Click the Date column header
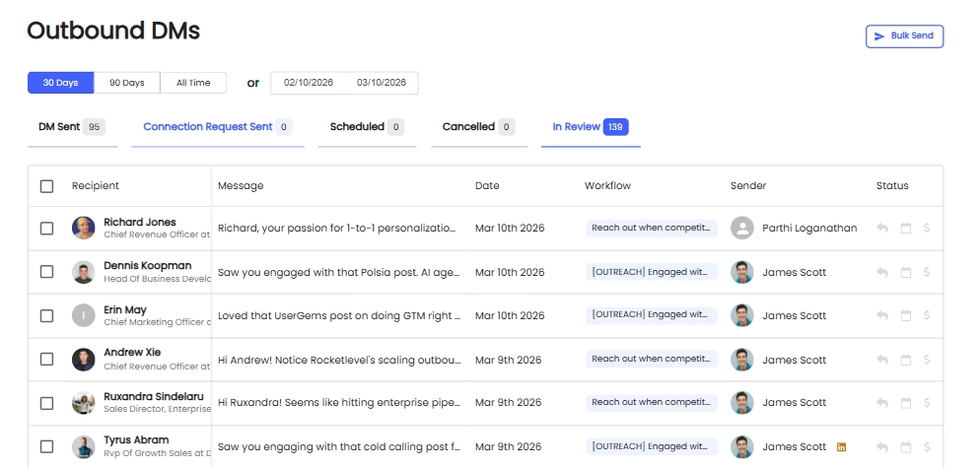The width and height of the screenshot is (980, 468). pyautogui.click(x=487, y=185)
